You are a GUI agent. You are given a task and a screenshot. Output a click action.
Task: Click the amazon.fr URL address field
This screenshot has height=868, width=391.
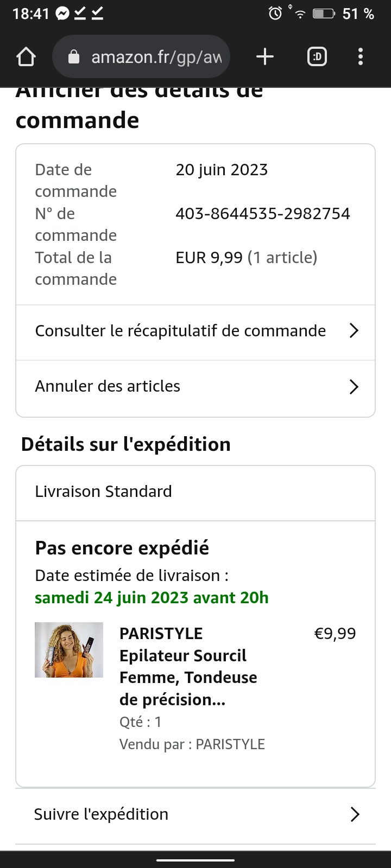click(x=156, y=57)
